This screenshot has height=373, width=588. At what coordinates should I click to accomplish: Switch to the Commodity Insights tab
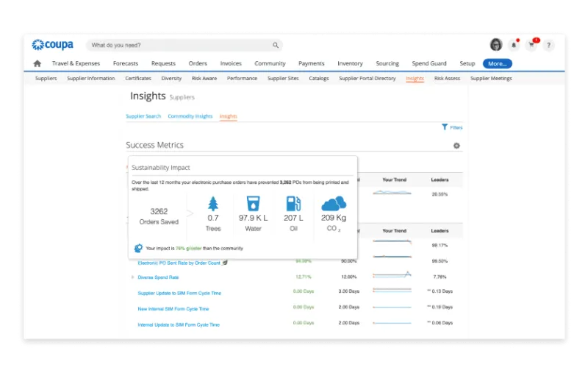(190, 116)
